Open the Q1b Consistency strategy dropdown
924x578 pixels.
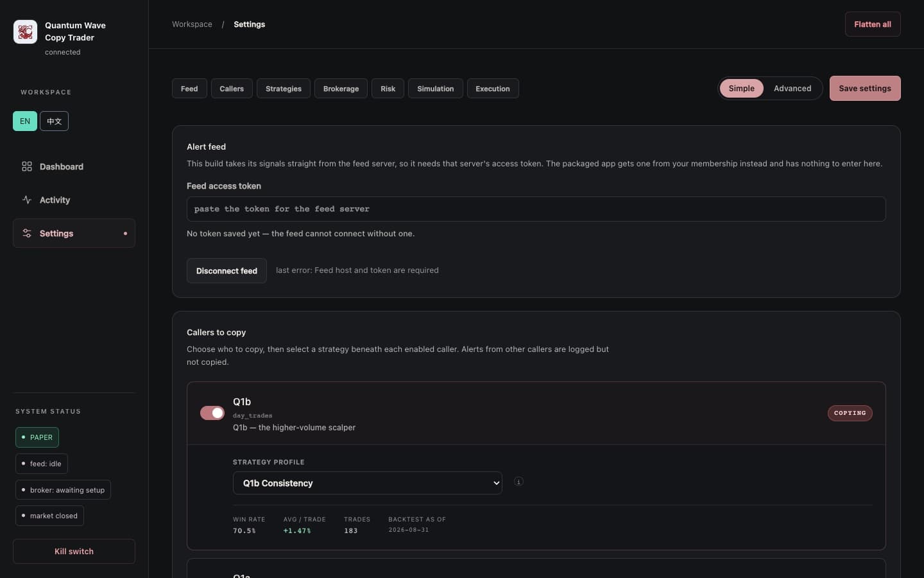[x=367, y=483]
